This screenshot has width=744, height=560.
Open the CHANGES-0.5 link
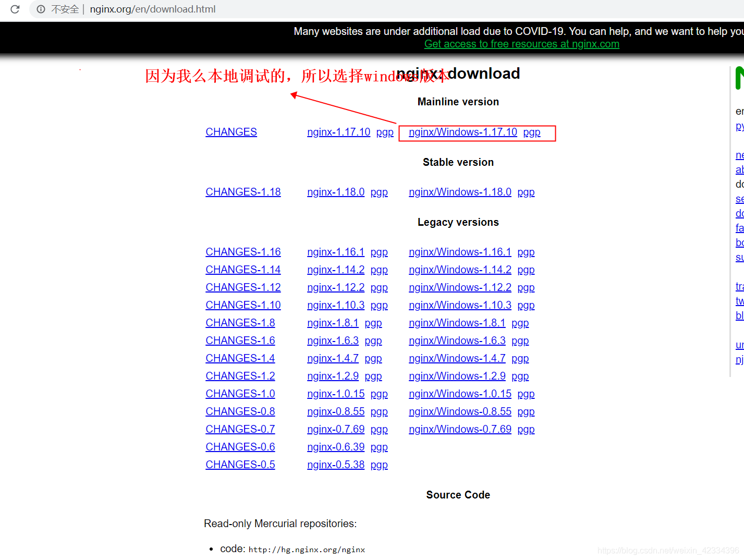240,465
